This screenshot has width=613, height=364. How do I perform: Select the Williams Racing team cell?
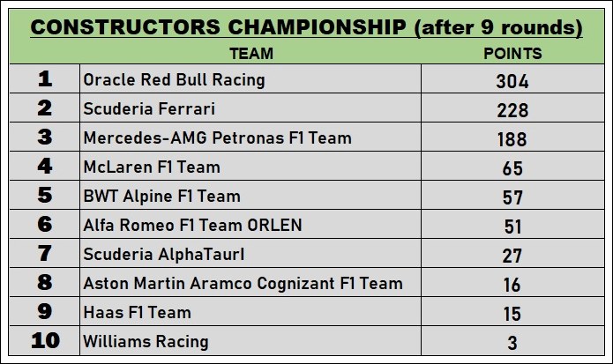click(250, 341)
